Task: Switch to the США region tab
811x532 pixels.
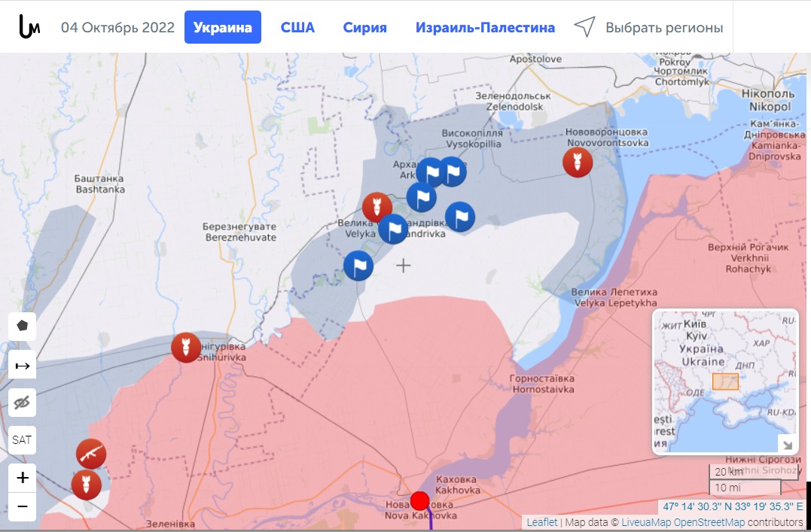Action: (297, 27)
